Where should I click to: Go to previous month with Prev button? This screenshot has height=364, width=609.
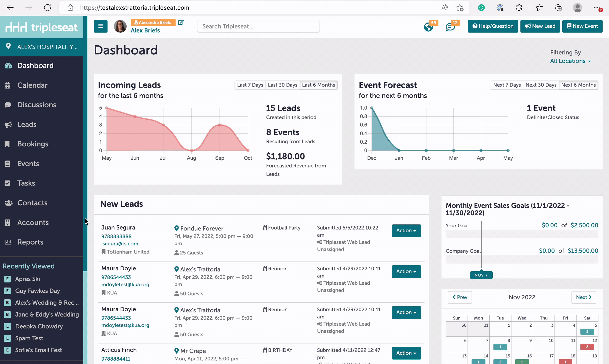point(460,297)
